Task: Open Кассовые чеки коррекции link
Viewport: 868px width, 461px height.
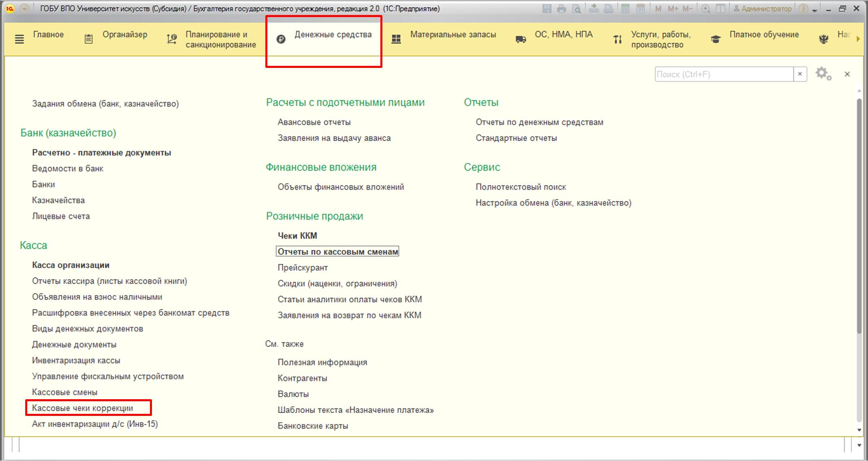Action: point(82,408)
